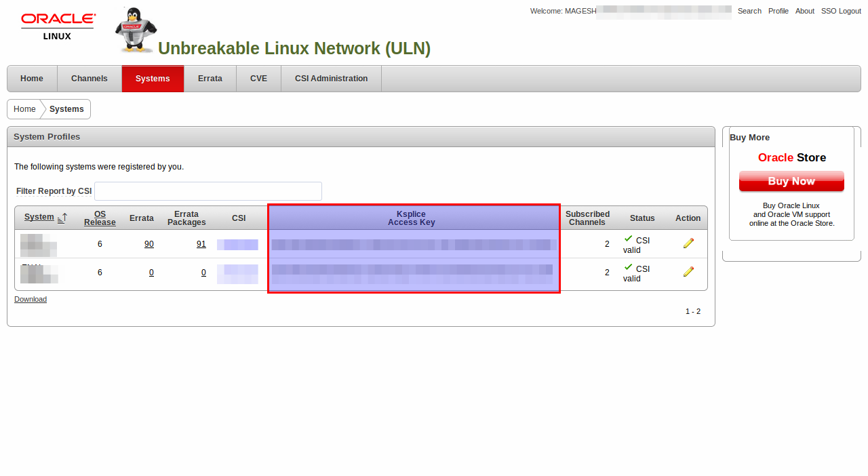Click the Errata Packages column header
The height and width of the screenshot is (476, 868).
click(x=186, y=218)
